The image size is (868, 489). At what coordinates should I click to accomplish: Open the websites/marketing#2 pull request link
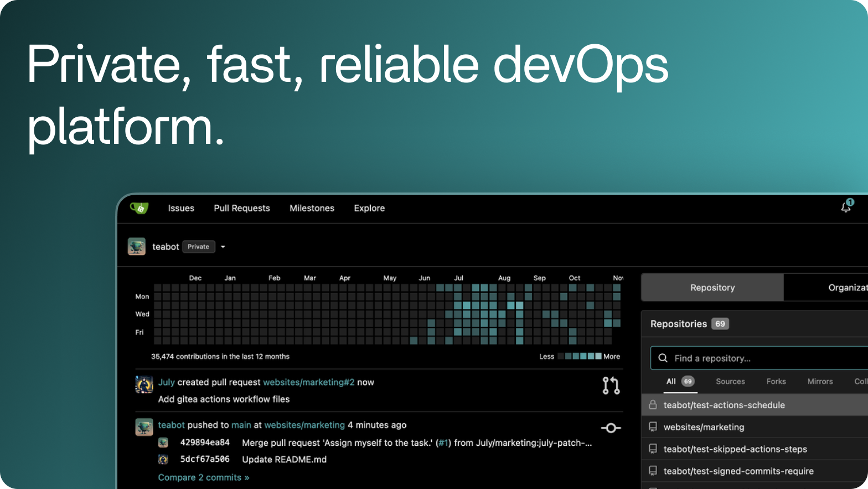pos(308,382)
